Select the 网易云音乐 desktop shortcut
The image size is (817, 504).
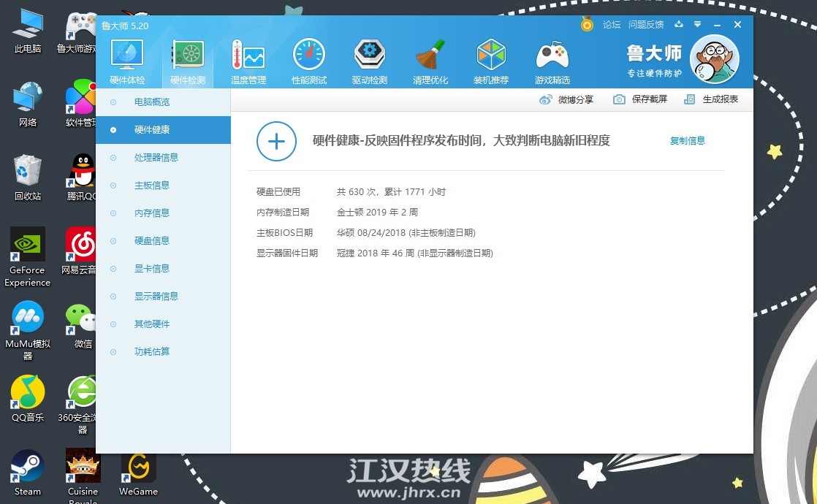(79, 251)
